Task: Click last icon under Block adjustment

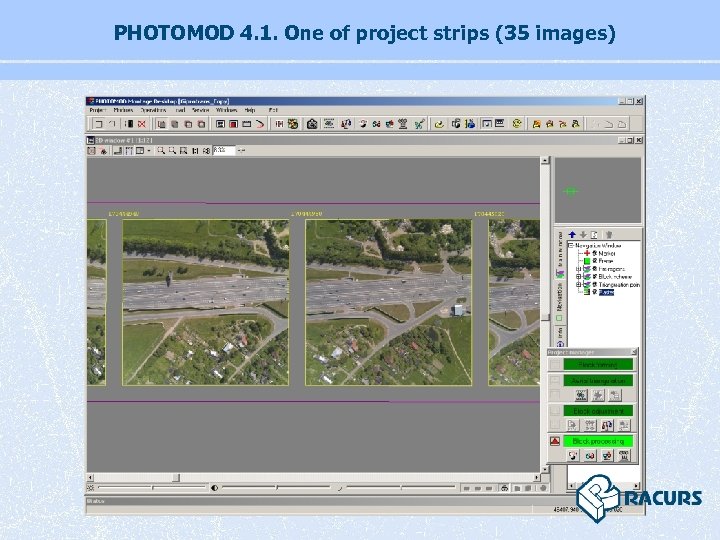Action: tap(624, 424)
